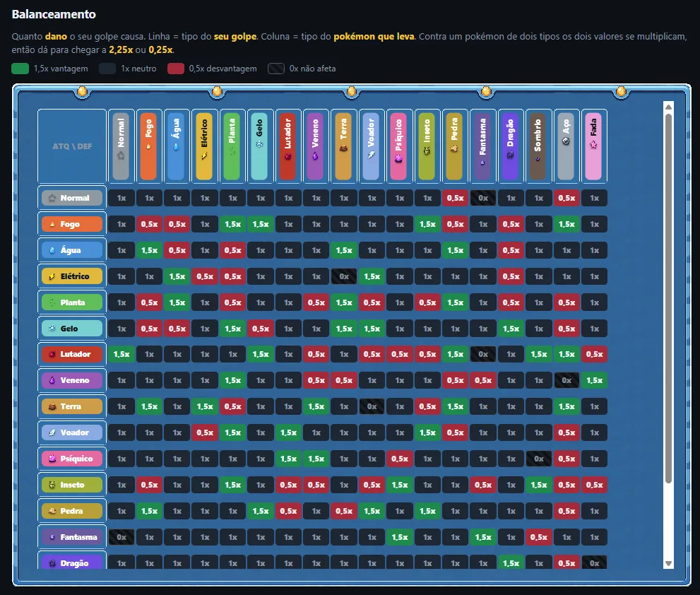
Task: Click the Sombrio column header type badge
Action: click(538, 146)
